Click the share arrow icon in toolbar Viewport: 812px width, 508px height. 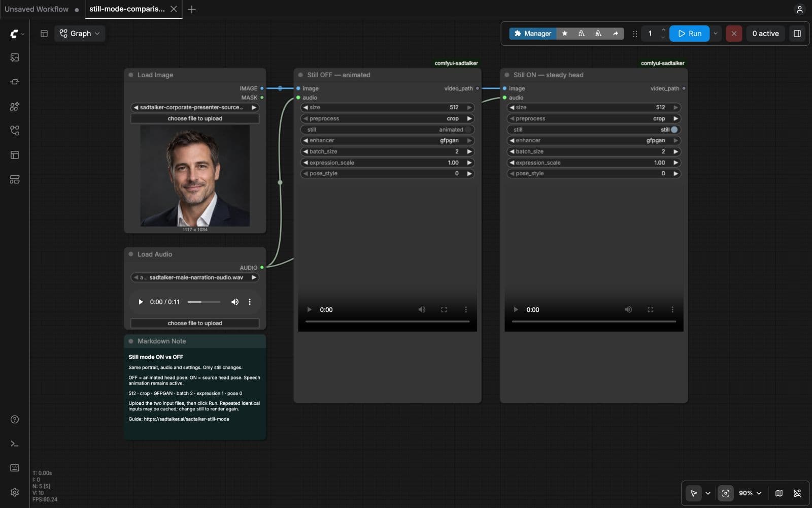(615, 34)
